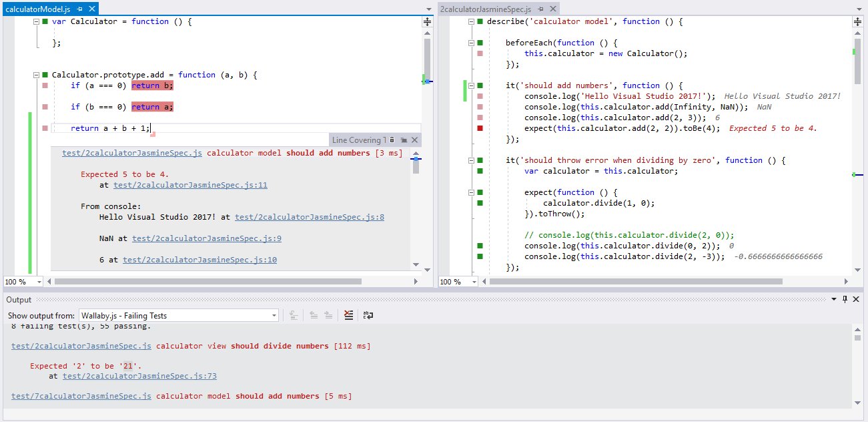Click coverage indicator beside Calculator.prototype.add
This screenshot has width=868, height=422.
tap(45, 75)
